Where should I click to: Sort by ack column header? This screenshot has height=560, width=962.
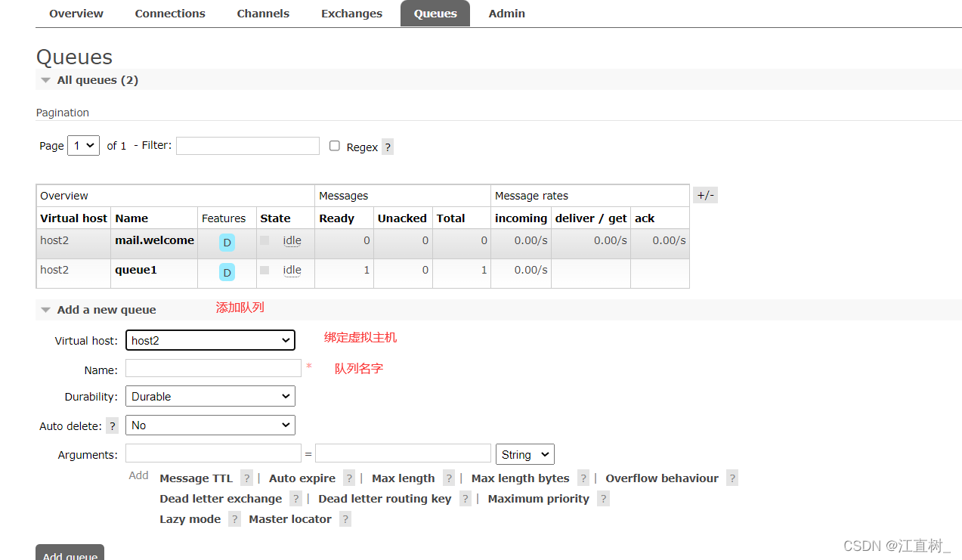[645, 218]
